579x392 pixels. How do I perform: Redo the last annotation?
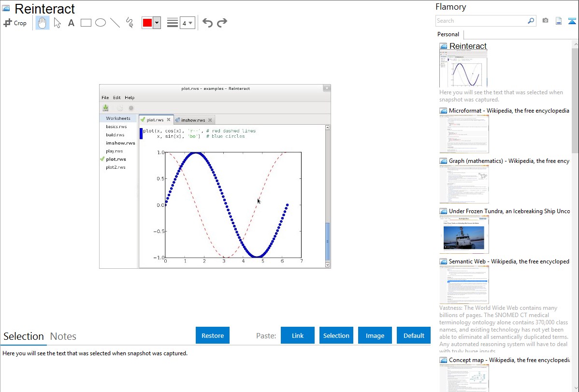click(x=222, y=23)
